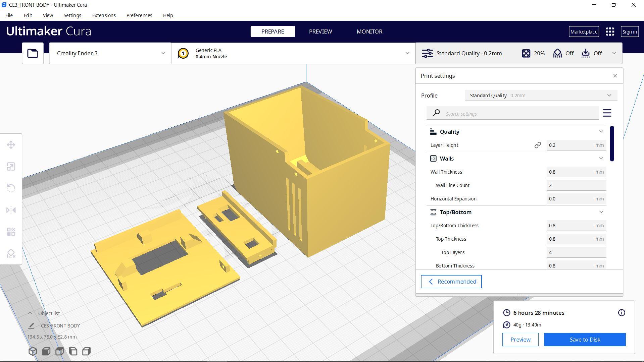644x362 pixels.
Task: Open the Settings menu
Action: 72,15
